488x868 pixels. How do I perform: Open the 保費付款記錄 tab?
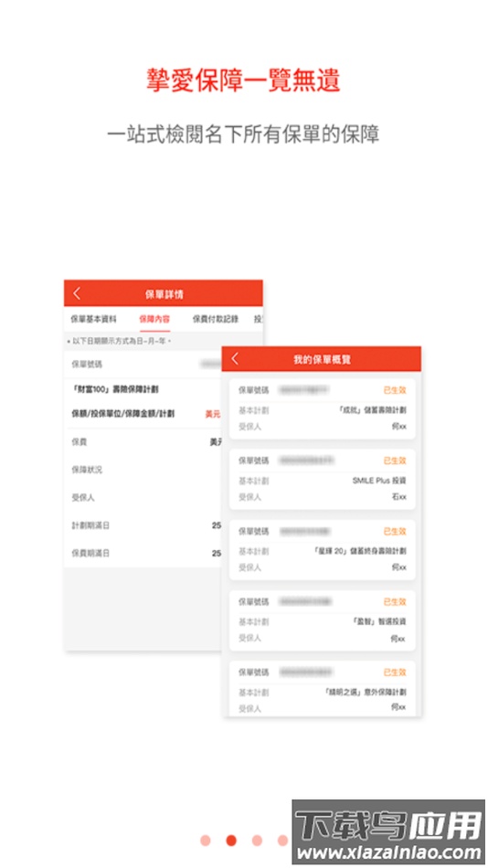(x=216, y=319)
